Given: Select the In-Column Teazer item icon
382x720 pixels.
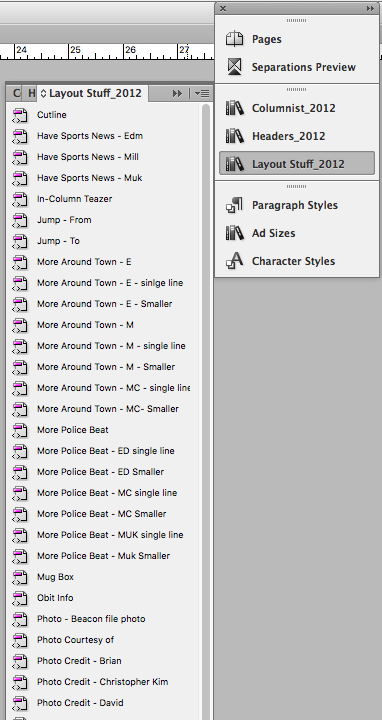Looking at the screenshot, I should 20,199.
